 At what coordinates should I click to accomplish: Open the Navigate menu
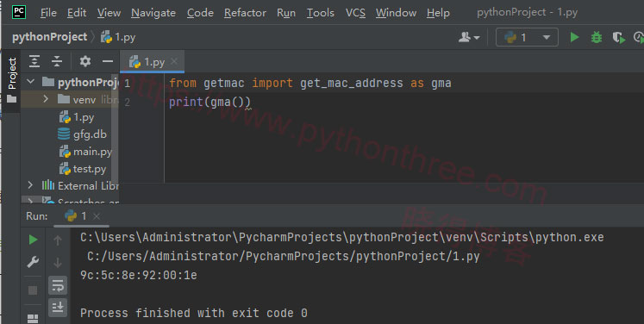(x=153, y=13)
